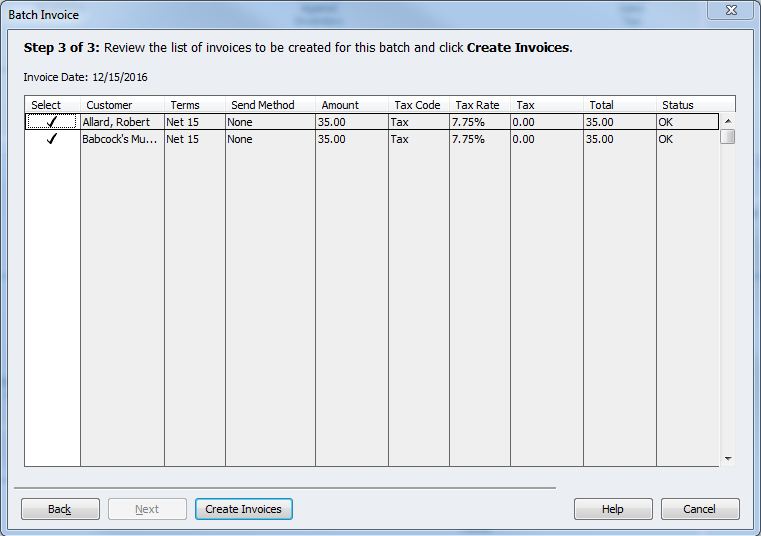Select the Babcock's Music customer row
The image size is (761, 536).
[x=120, y=140]
